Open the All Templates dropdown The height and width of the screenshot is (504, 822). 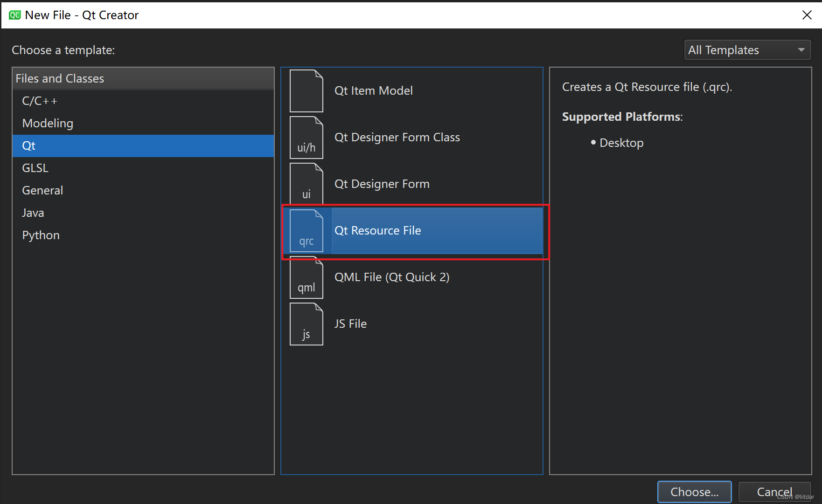(x=747, y=50)
